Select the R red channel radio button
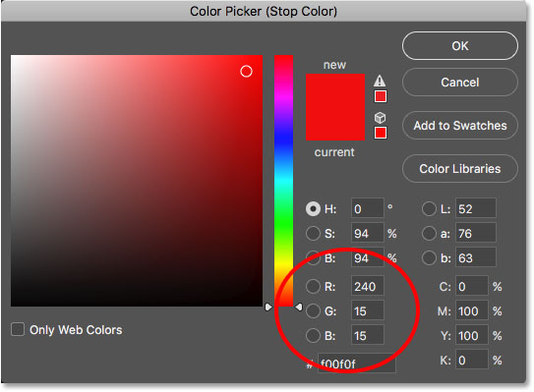Viewport: 534px width, 392px height. [x=313, y=287]
